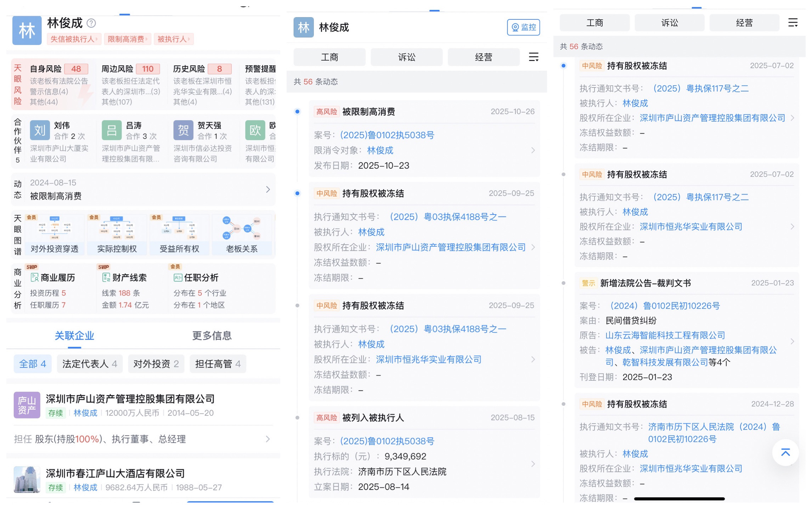Expand the 失信被执行人 tag
Viewport: 812px width, 509px height.
point(74,39)
